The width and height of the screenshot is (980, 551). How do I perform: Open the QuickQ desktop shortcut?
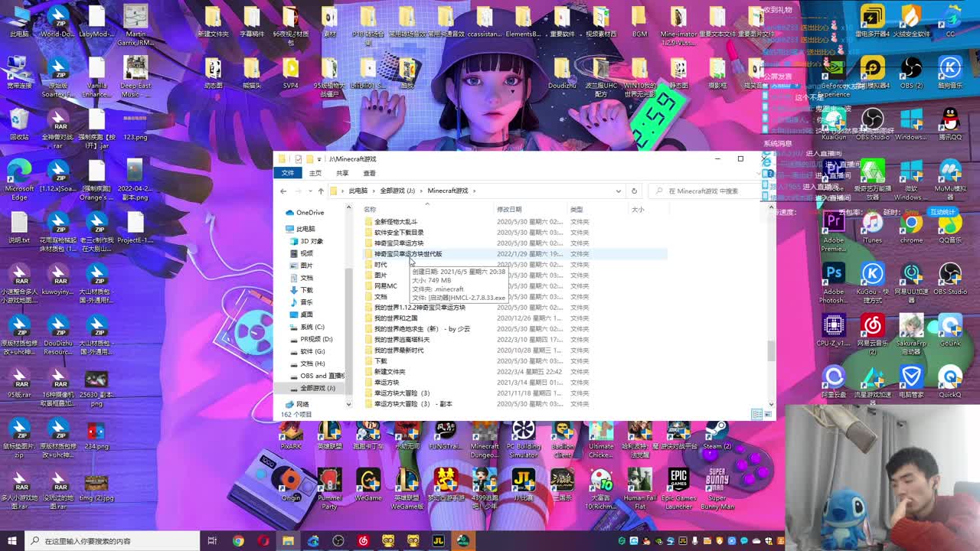pyautogui.click(x=950, y=382)
